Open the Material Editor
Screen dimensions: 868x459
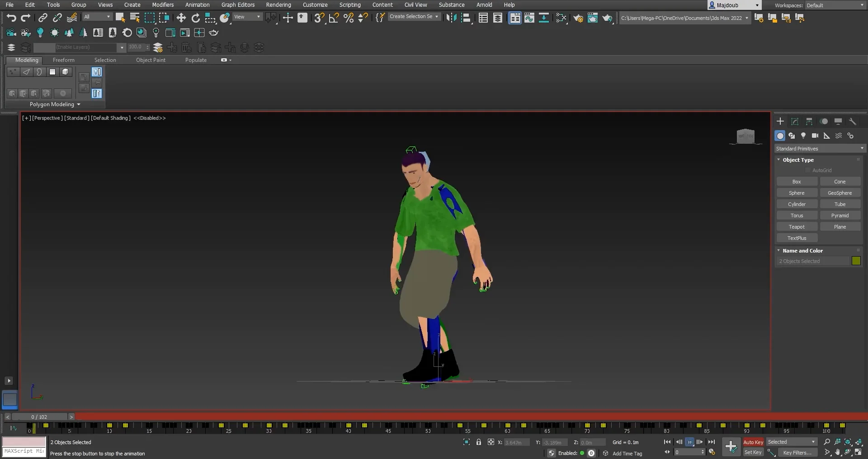tap(561, 18)
